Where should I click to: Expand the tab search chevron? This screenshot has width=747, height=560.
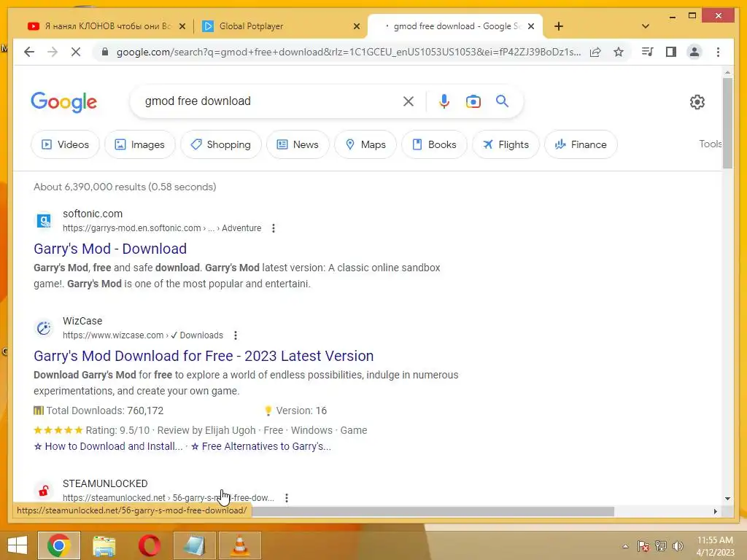point(646,26)
